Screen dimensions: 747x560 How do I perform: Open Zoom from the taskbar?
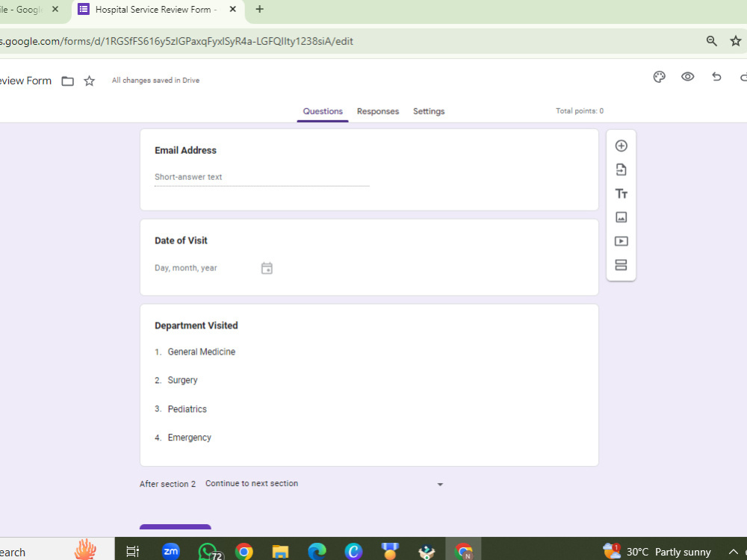point(170,552)
